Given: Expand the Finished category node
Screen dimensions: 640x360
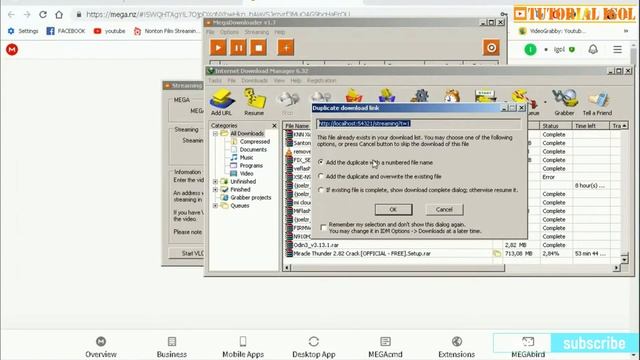Looking at the screenshot, I should point(215,189).
